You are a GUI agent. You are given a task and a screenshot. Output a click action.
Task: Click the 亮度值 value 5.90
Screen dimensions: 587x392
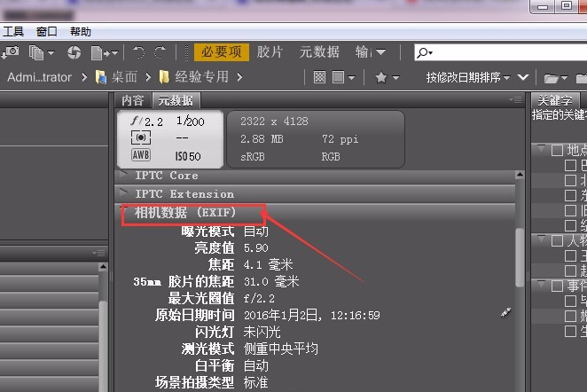coord(255,247)
